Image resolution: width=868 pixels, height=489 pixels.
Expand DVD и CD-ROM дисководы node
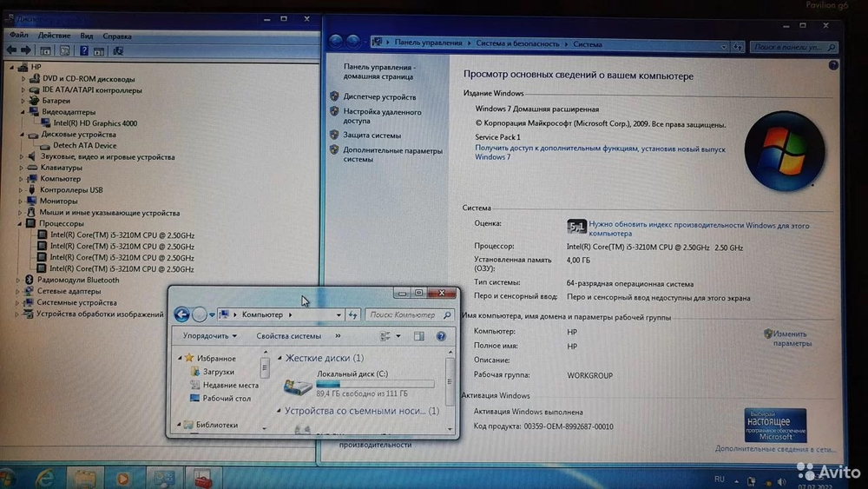point(23,79)
